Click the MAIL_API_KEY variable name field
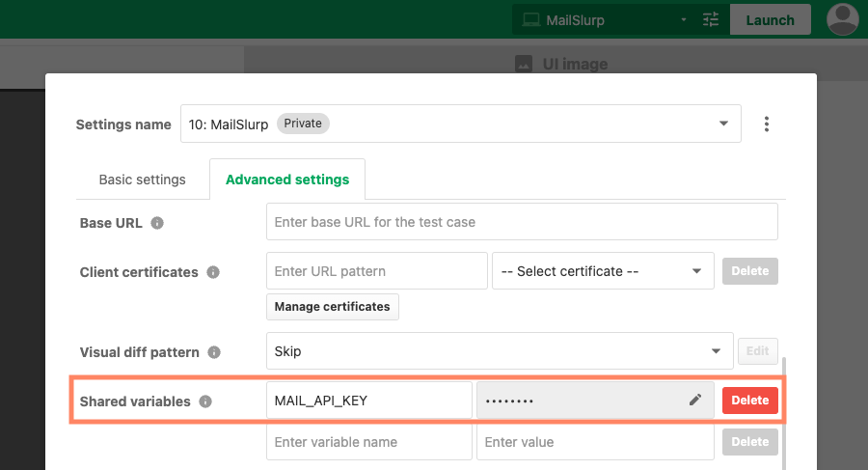The width and height of the screenshot is (868, 470). pos(369,401)
